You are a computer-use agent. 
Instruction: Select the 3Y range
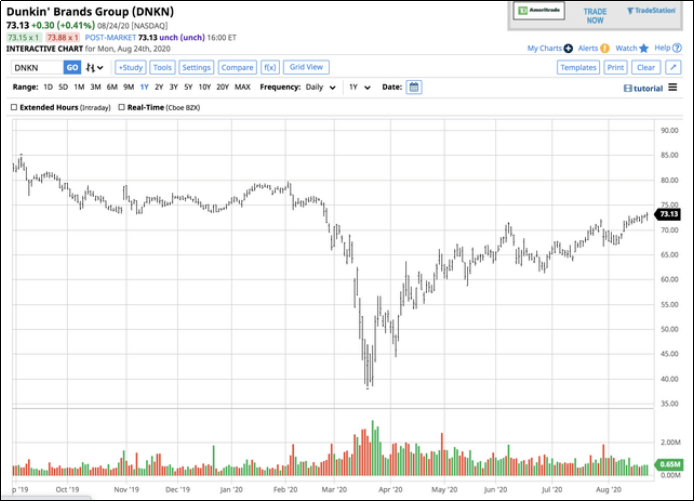click(x=173, y=87)
